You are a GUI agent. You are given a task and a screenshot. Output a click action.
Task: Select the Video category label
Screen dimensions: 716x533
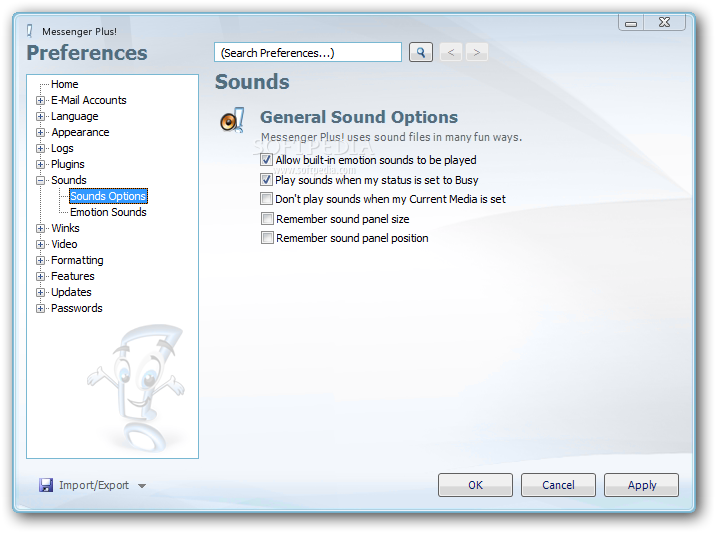[x=64, y=244]
